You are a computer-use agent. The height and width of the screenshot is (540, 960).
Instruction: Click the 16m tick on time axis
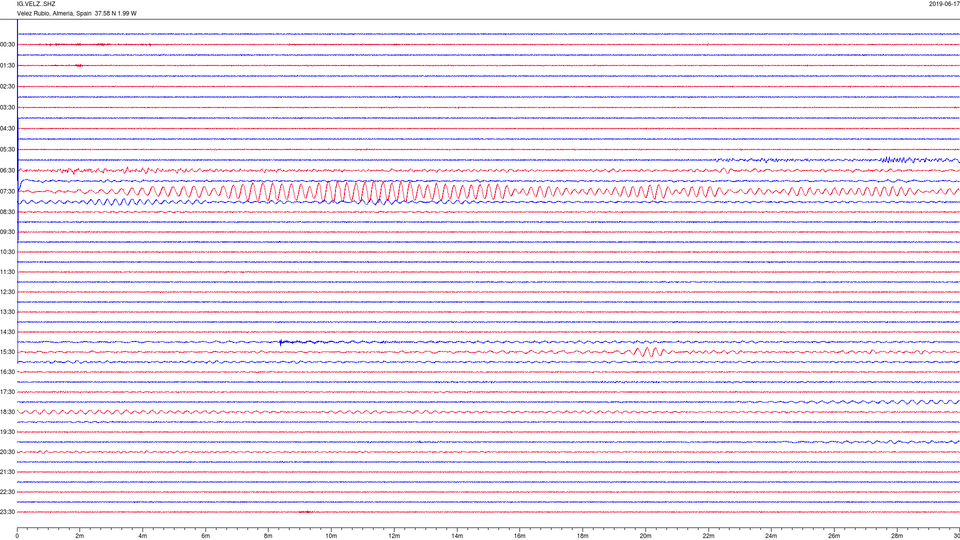point(520,536)
